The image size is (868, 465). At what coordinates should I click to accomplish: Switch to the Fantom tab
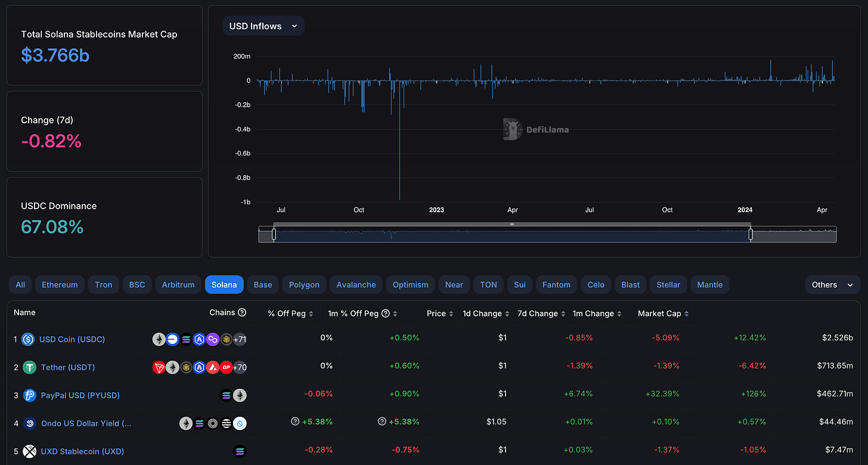(557, 285)
